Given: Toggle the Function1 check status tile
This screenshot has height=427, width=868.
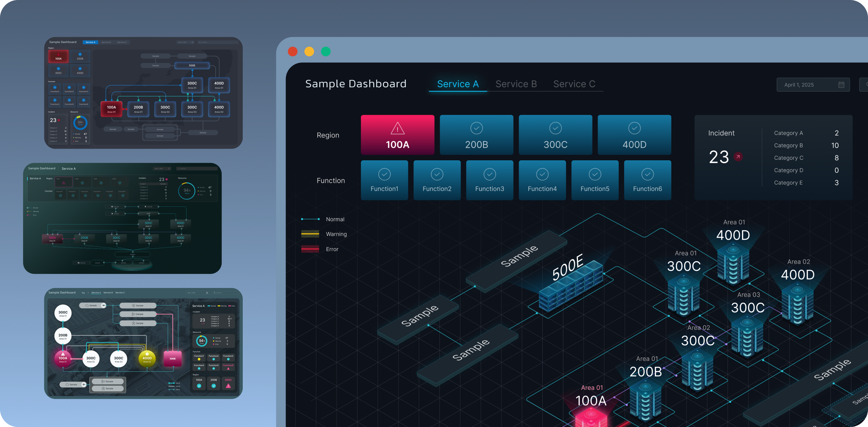Looking at the screenshot, I should 384,180.
